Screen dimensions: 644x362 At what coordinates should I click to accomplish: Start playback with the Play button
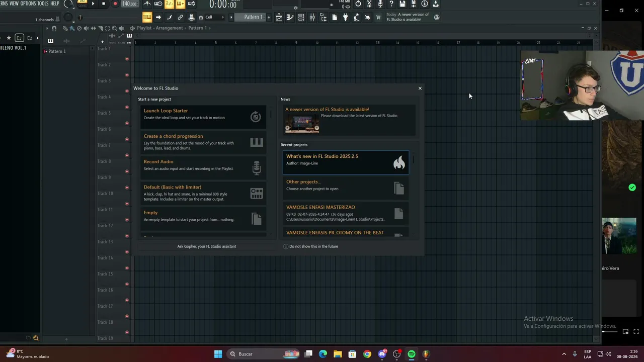[x=93, y=4]
